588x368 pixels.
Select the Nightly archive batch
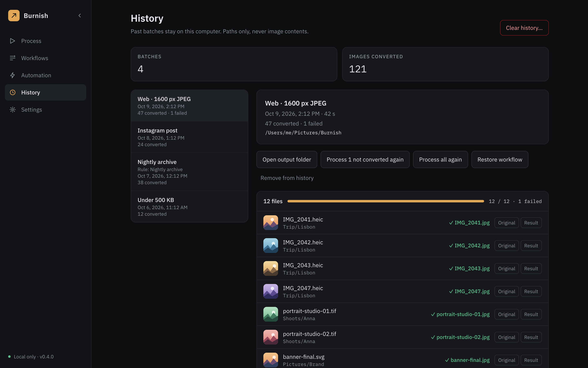coord(189,172)
